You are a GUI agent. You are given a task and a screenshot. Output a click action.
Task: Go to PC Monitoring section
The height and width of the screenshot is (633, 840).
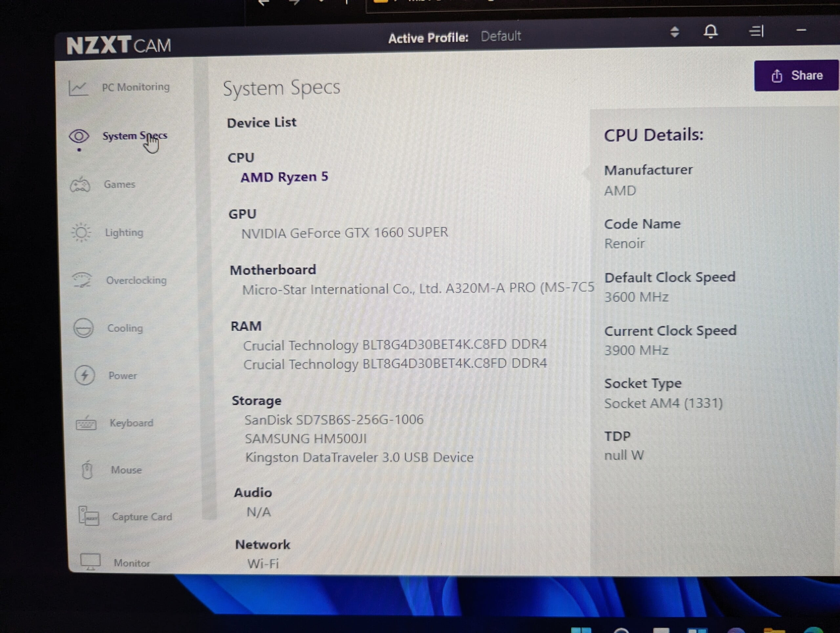pos(136,87)
